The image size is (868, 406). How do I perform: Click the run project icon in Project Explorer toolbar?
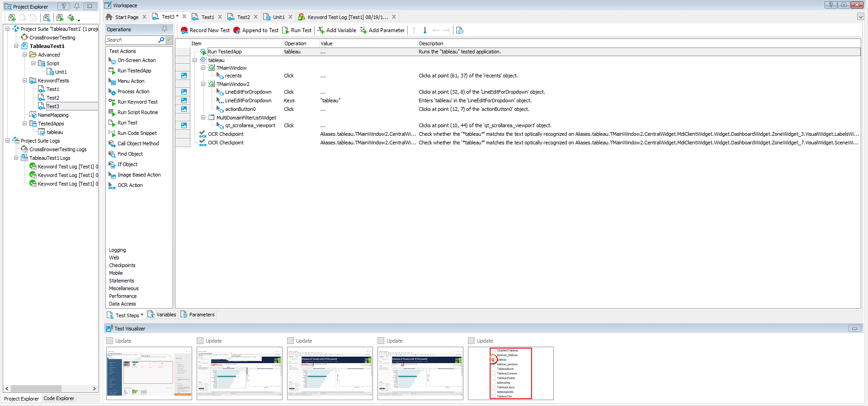click(x=60, y=18)
